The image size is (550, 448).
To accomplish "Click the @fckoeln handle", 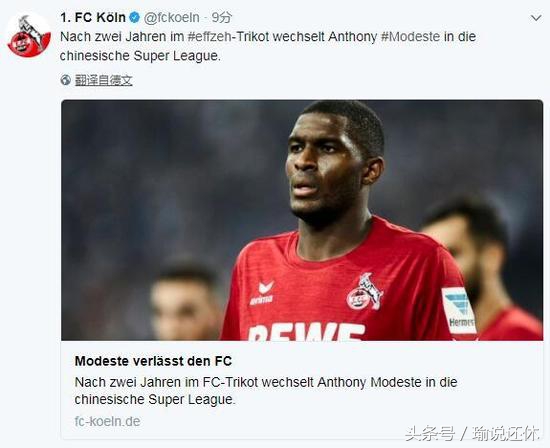I will tap(172, 17).
